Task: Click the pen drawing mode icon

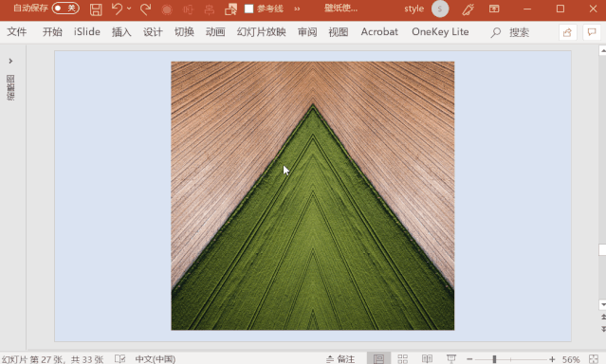Action: pos(468,9)
